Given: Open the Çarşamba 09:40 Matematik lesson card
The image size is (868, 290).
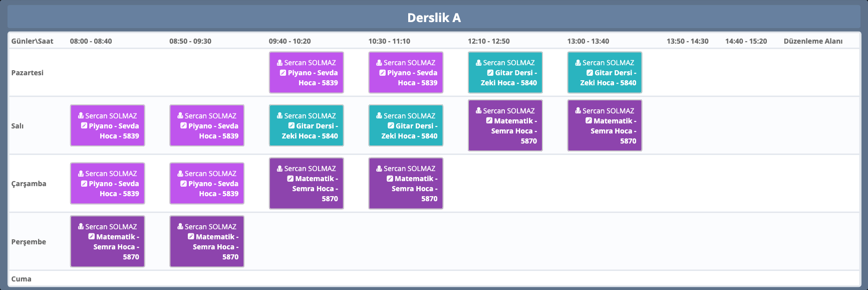Looking at the screenshot, I should (306, 184).
